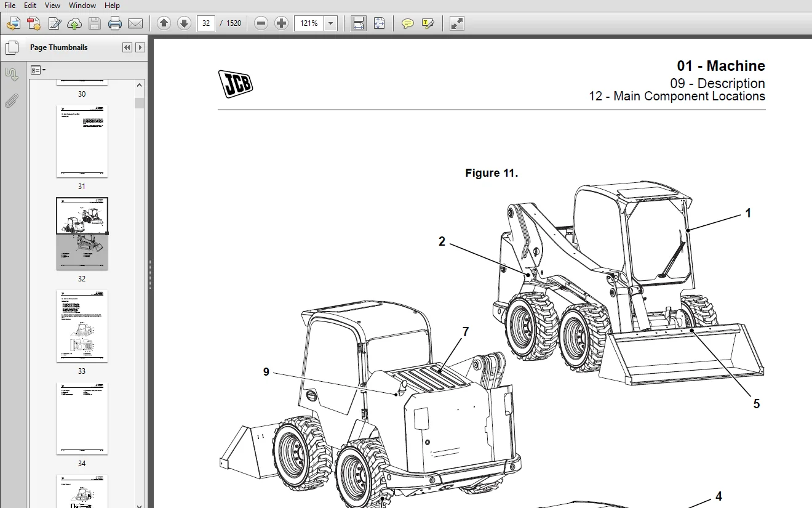Select the highlight text tool

428,23
